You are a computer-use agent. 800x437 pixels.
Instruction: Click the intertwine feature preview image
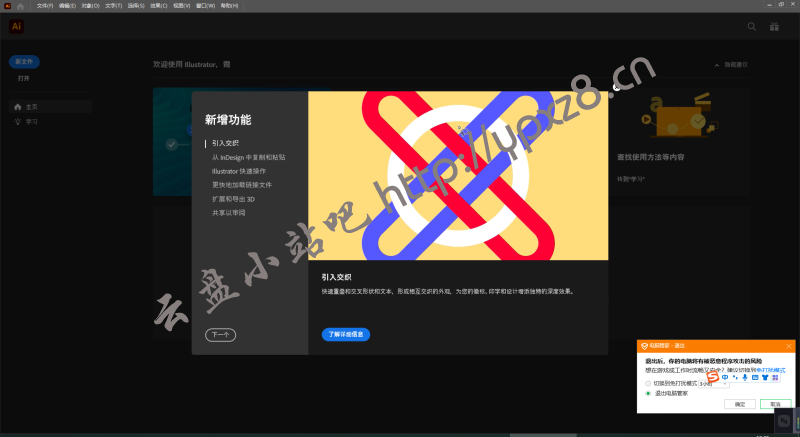point(458,176)
